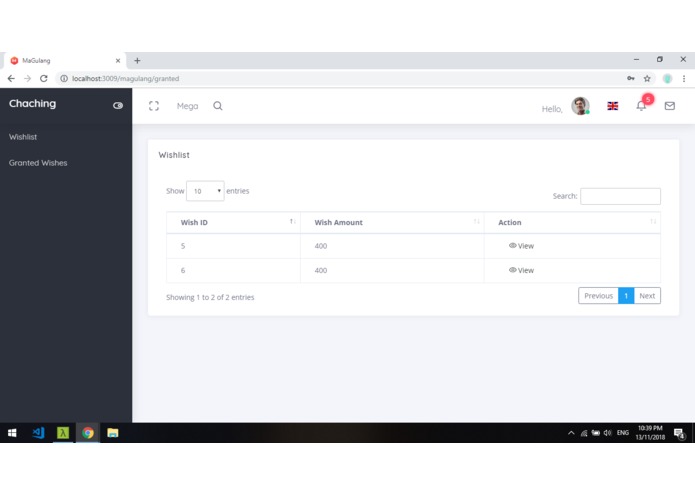Image resolution: width=695 pixels, height=494 pixels.
Task: Open the notifications bell
Action: [641, 106]
